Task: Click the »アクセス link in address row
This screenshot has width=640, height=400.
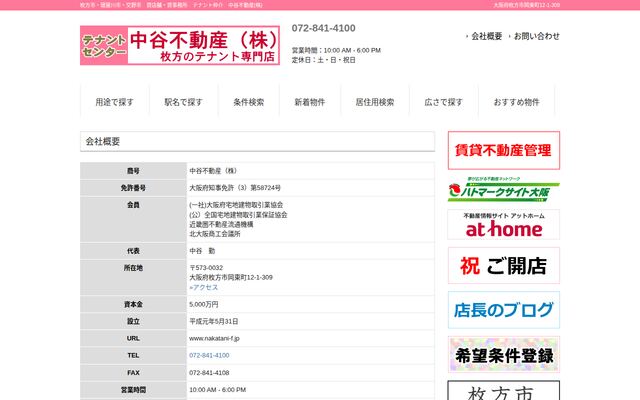Action: pos(204,287)
